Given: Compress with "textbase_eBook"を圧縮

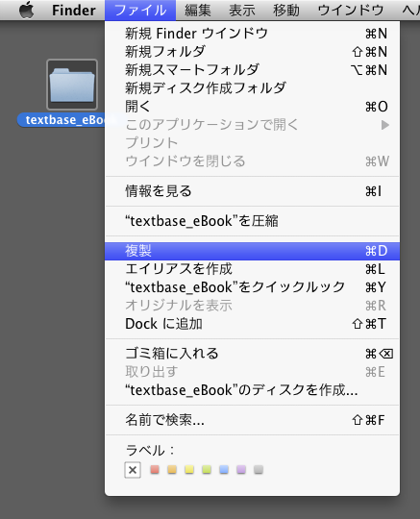Looking at the screenshot, I should click(252, 221).
